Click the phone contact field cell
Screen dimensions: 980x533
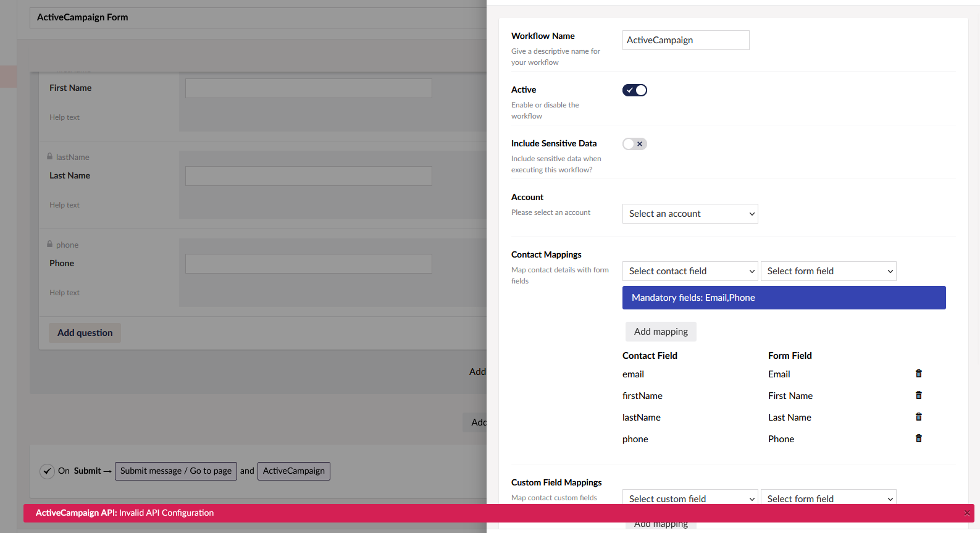pos(635,439)
